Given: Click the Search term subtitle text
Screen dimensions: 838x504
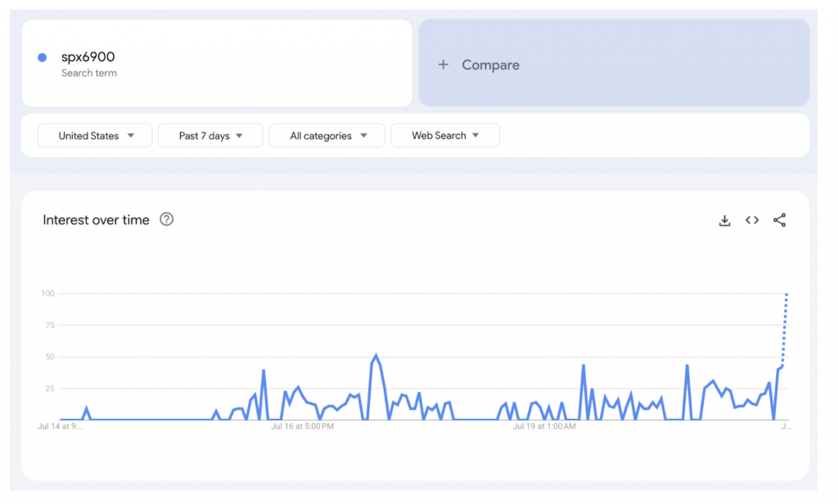Looking at the screenshot, I should click(89, 73).
